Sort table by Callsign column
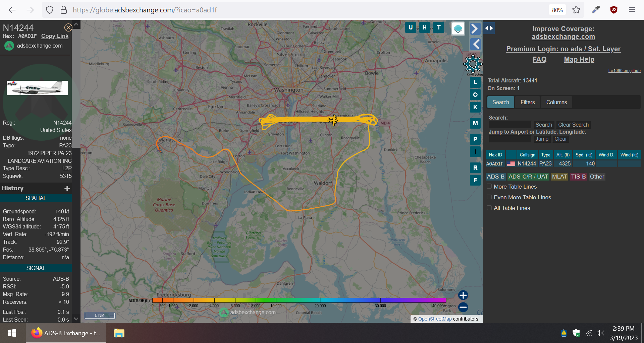The width and height of the screenshot is (644, 343). (x=527, y=155)
